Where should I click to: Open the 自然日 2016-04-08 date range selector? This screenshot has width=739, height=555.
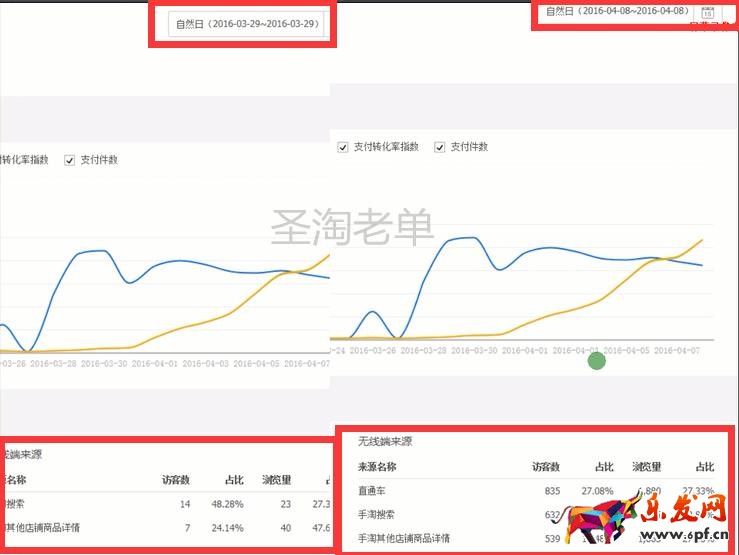[x=616, y=12]
